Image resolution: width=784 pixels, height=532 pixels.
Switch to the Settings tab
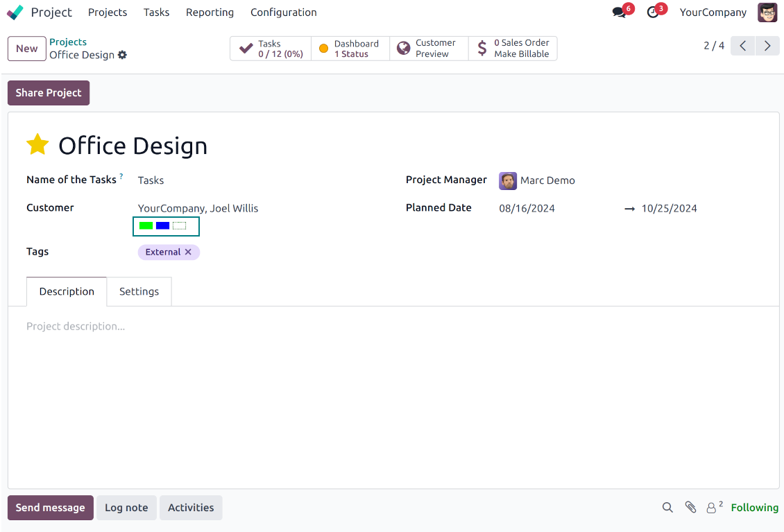tap(139, 291)
